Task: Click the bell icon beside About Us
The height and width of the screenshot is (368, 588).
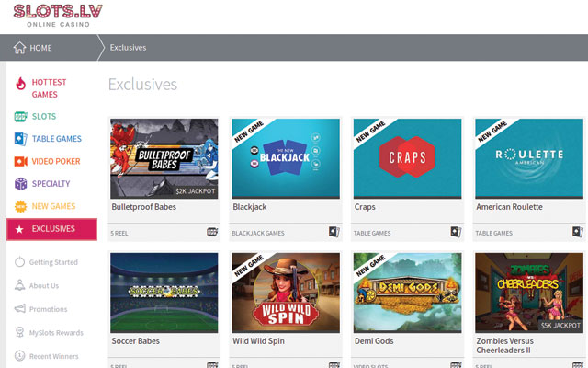Action: pyautogui.click(x=19, y=285)
